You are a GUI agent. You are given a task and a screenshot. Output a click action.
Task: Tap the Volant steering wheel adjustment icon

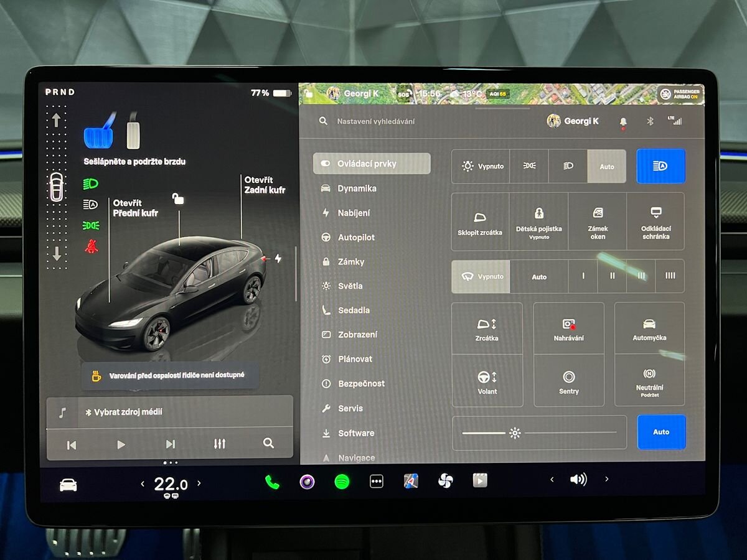click(x=487, y=381)
